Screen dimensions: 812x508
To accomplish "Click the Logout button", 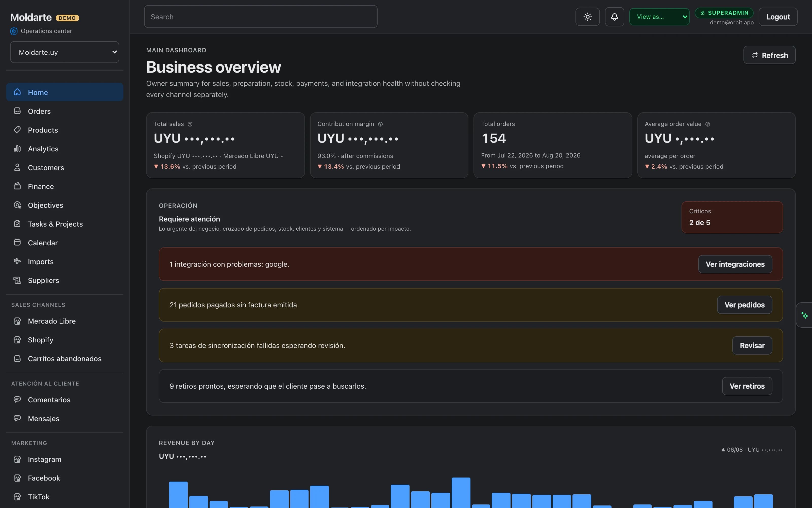I will pos(778,17).
